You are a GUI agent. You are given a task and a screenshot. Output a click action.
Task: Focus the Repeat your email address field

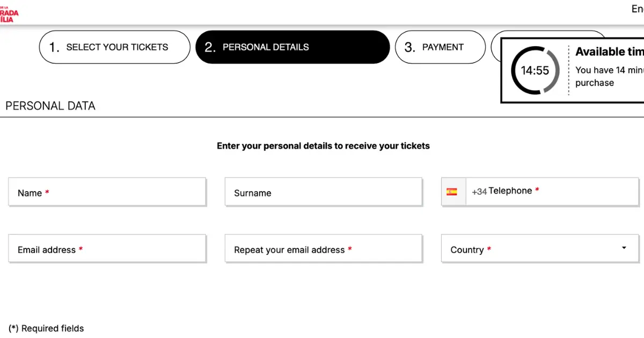click(324, 249)
